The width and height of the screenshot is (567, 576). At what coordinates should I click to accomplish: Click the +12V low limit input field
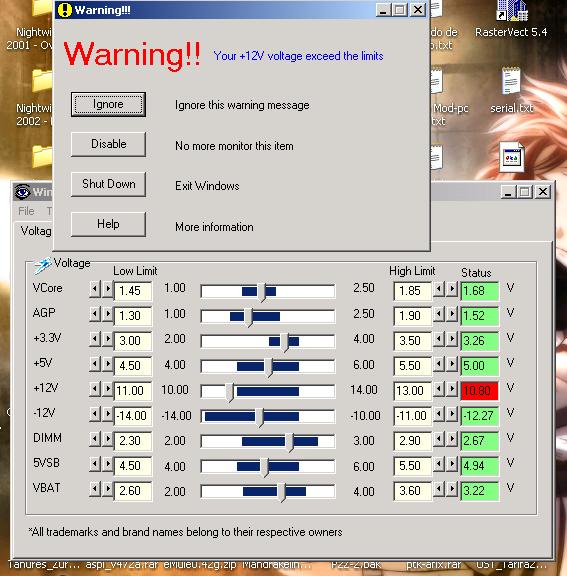pyautogui.click(x=133, y=390)
